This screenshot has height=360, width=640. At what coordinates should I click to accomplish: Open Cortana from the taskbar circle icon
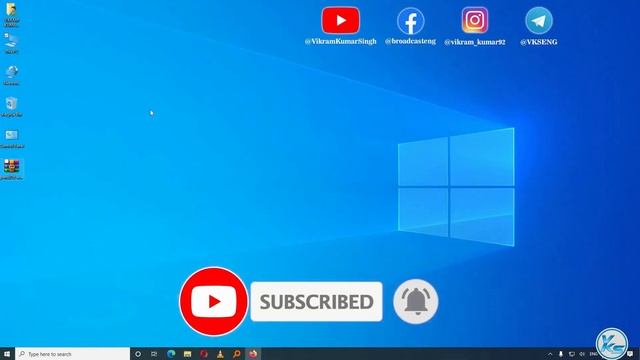coord(138,354)
